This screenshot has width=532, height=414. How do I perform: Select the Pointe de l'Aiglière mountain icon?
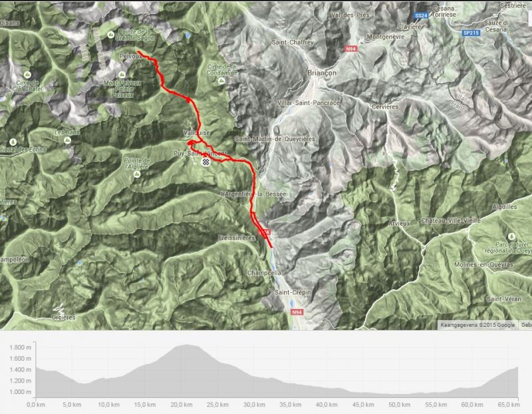tap(137, 174)
